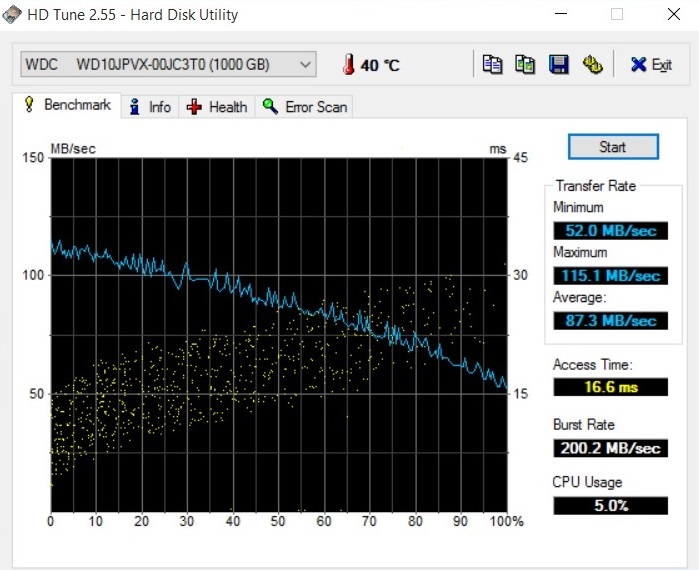Click the Exit button

point(650,65)
